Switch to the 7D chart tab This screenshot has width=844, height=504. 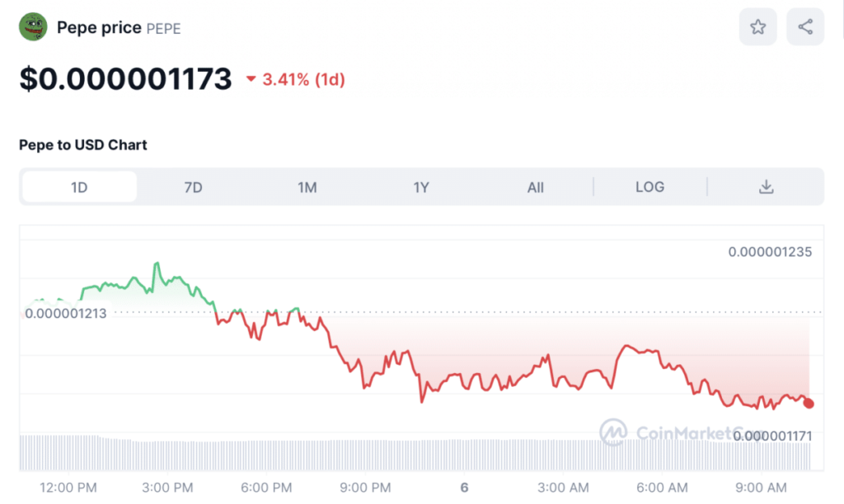point(193,187)
